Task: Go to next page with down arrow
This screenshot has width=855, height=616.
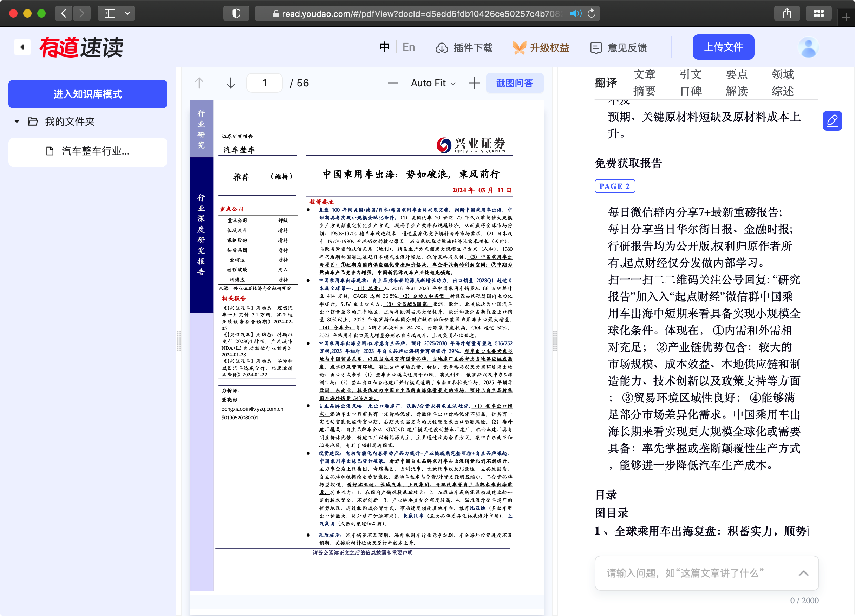Action: click(x=230, y=83)
